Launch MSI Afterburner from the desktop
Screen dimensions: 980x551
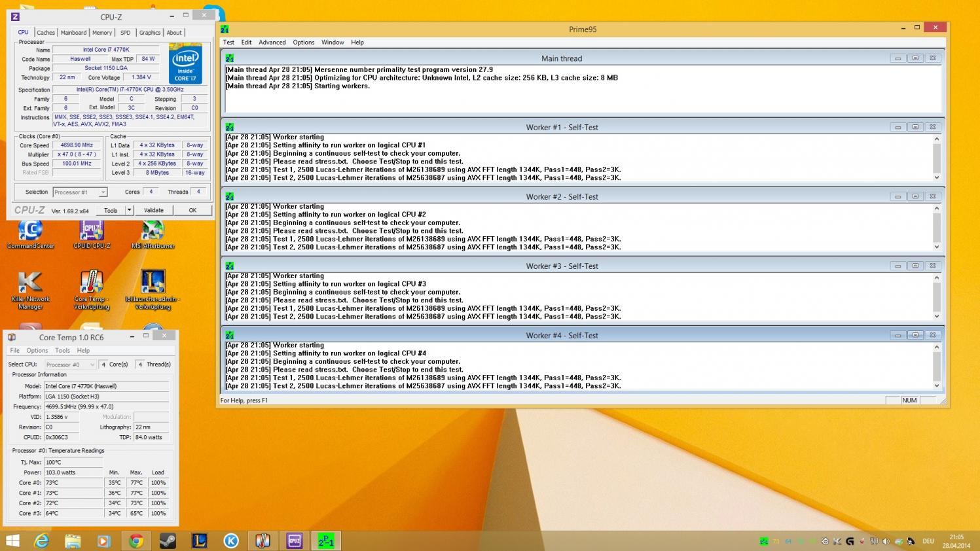[x=153, y=234]
